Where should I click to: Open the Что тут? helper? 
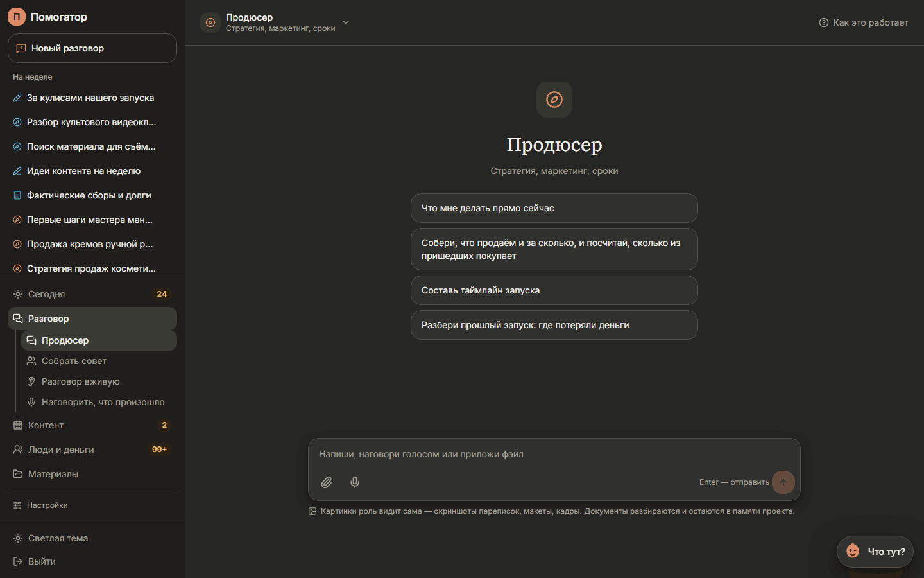tap(875, 552)
